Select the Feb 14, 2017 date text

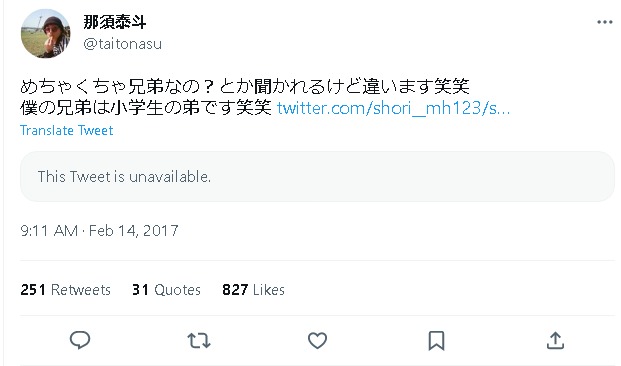coord(133,231)
